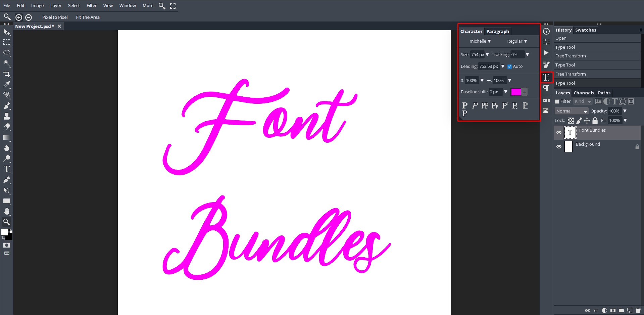Select the Pen tool
The height and width of the screenshot is (315, 644).
tap(7, 180)
